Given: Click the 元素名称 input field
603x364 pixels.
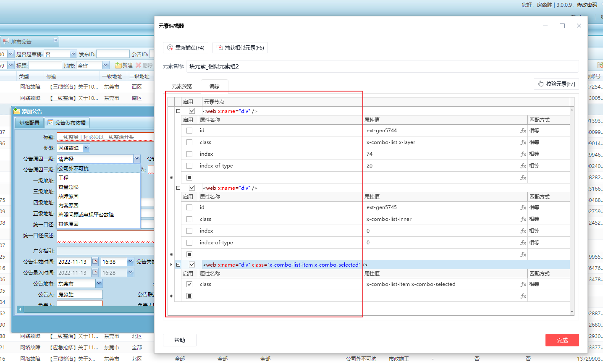Looking at the screenshot, I should pyautogui.click(x=382, y=66).
